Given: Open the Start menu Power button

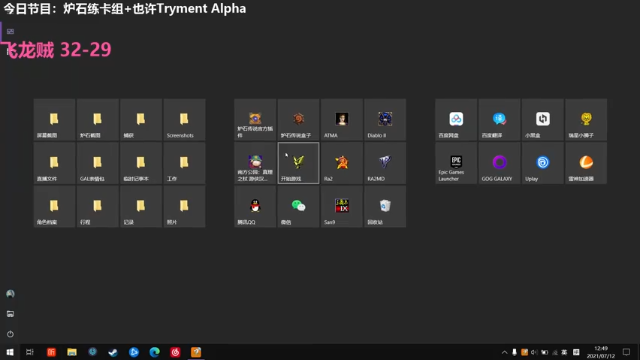Looking at the screenshot, I should [x=10, y=334].
